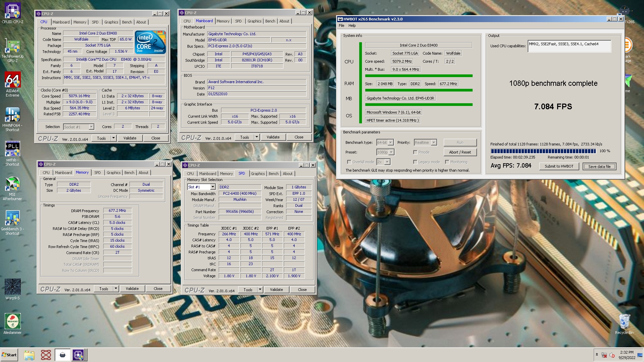Click the BIOS Version F12 field
The width and height of the screenshot is (644, 362).
257,88
